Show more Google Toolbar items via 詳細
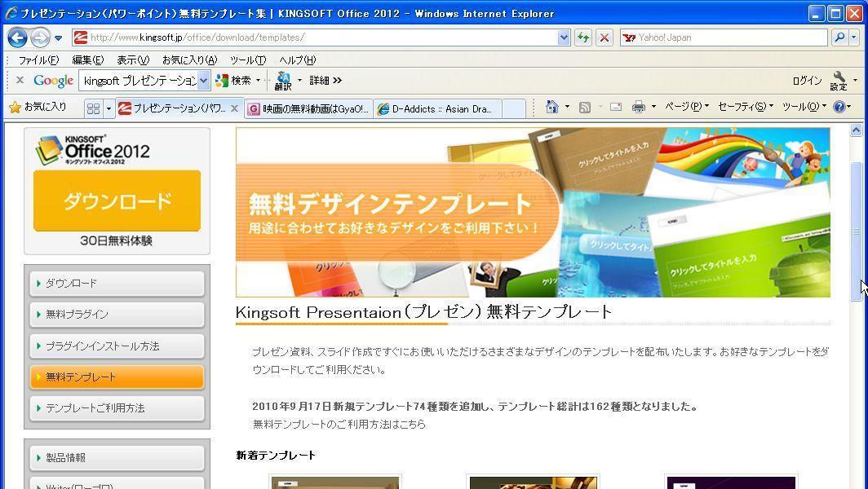 (325, 81)
